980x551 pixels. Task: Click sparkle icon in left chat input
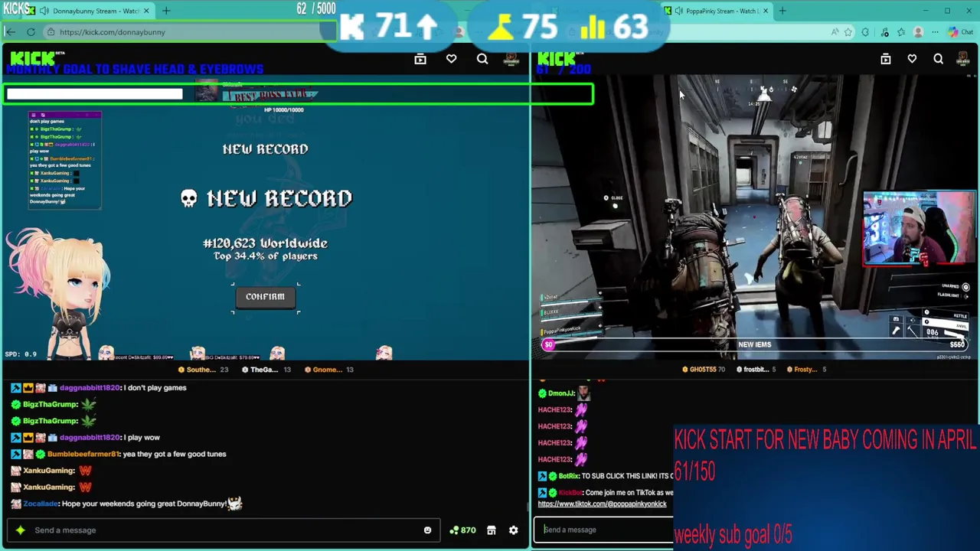coord(20,530)
